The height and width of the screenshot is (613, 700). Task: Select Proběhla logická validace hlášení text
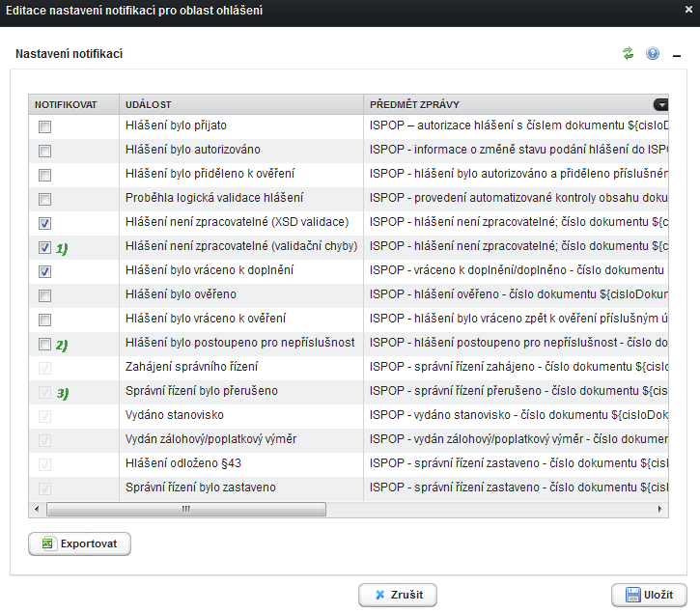214,198
